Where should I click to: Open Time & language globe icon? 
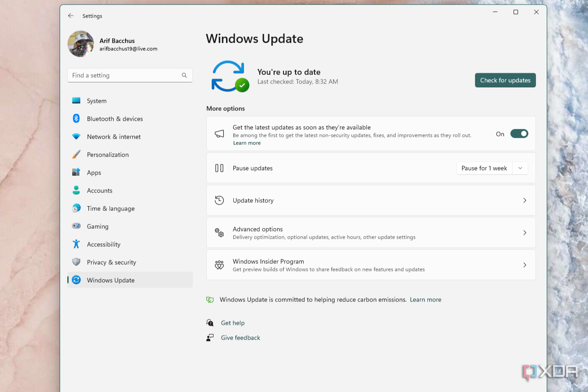coord(76,208)
